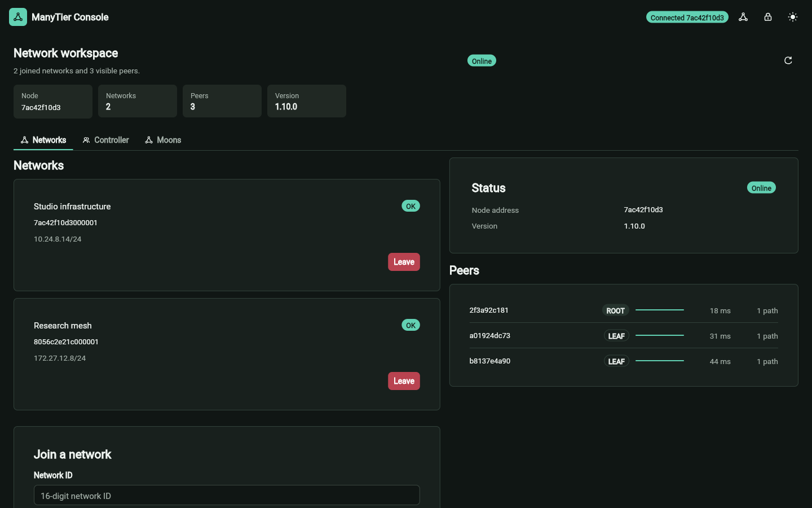Click LEAF badge for peer a01924dc73

[616, 336]
